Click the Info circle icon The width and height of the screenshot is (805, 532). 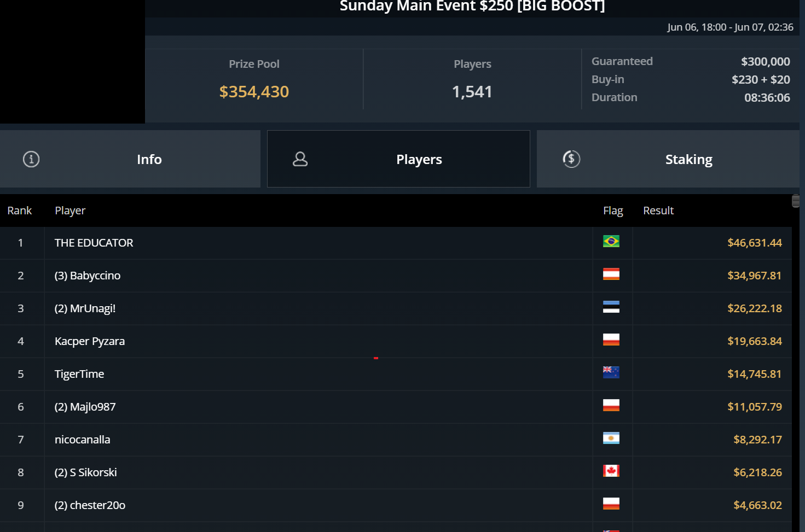coord(31,159)
